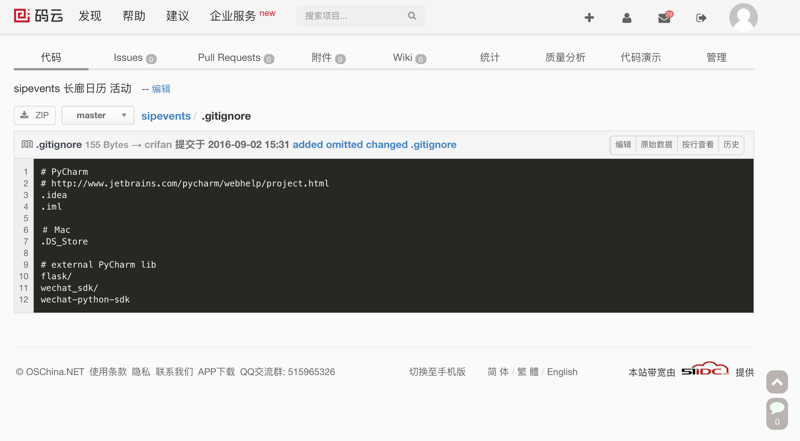Click 建议 in the top navigation

click(x=178, y=16)
